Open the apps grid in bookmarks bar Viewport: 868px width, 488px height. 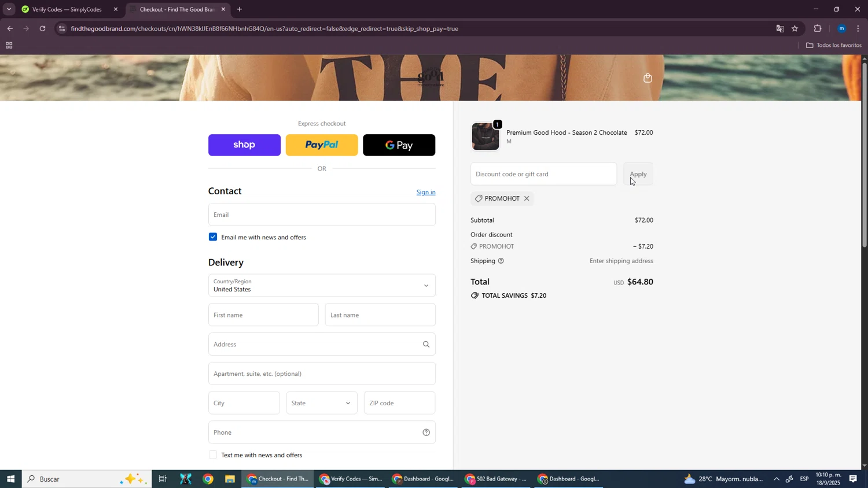tap(9, 46)
